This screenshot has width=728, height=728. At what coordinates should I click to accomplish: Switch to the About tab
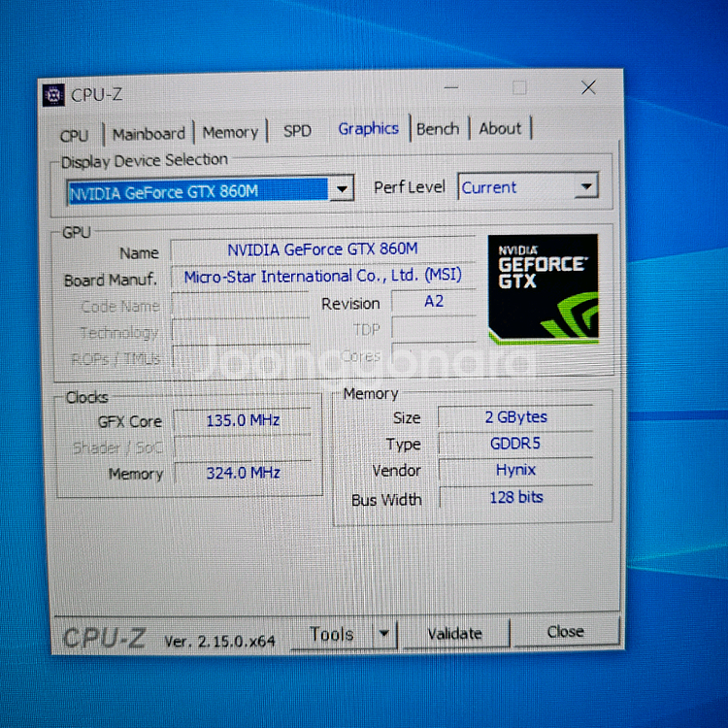point(500,128)
